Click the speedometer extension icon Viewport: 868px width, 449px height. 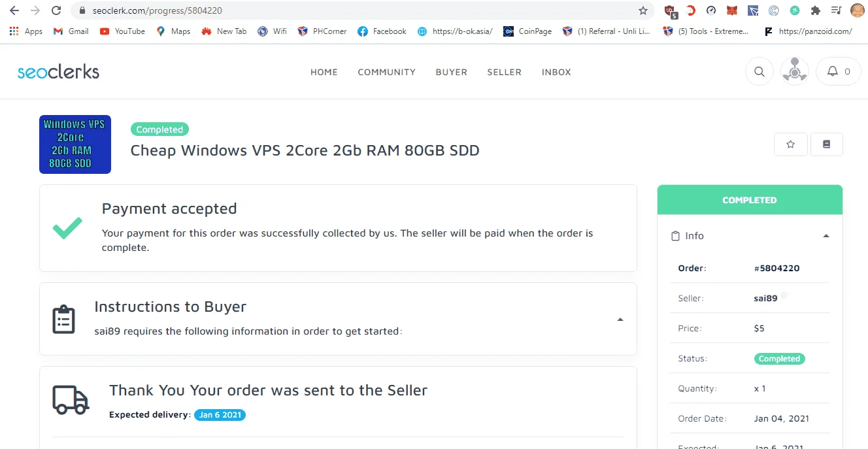point(712,10)
